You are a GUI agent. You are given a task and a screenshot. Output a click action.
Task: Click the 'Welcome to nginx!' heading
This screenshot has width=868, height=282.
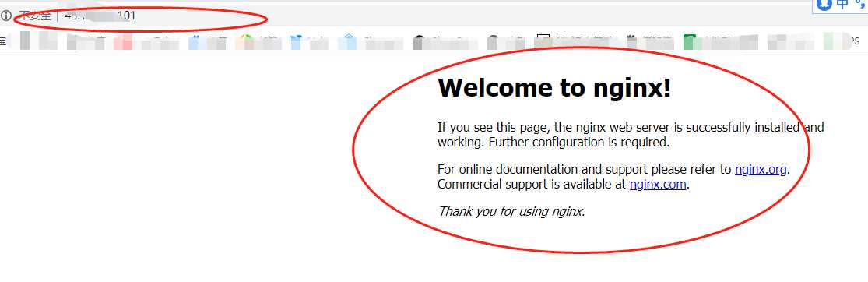[x=554, y=87]
